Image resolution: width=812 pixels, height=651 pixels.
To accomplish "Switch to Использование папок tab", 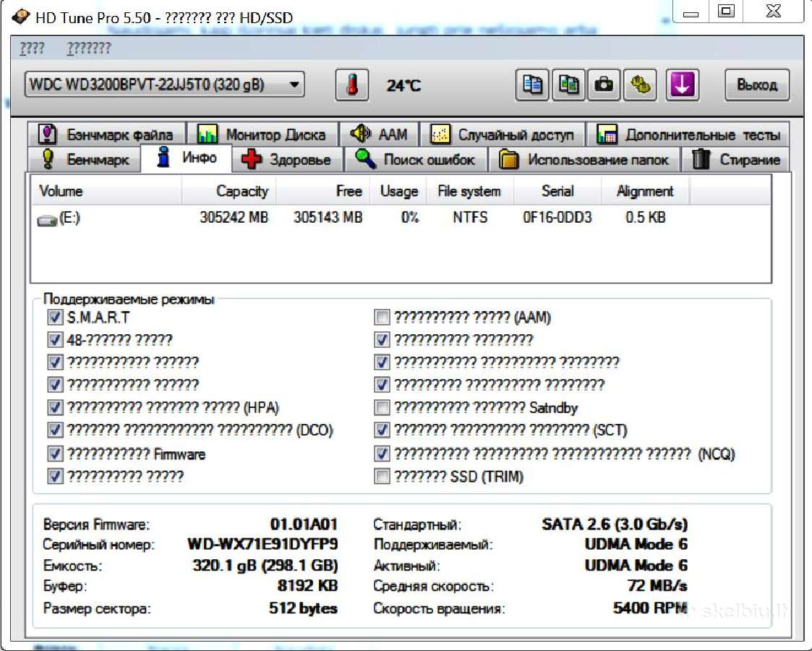I will point(584,159).
